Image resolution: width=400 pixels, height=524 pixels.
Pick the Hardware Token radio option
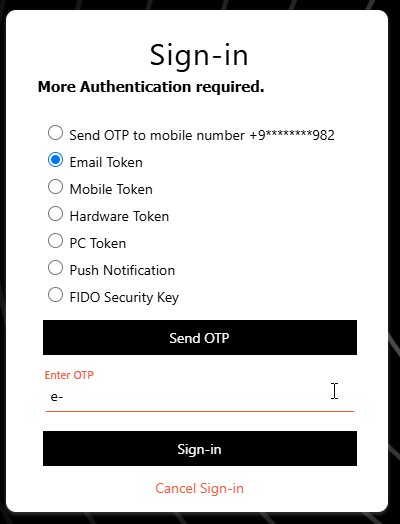click(55, 214)
